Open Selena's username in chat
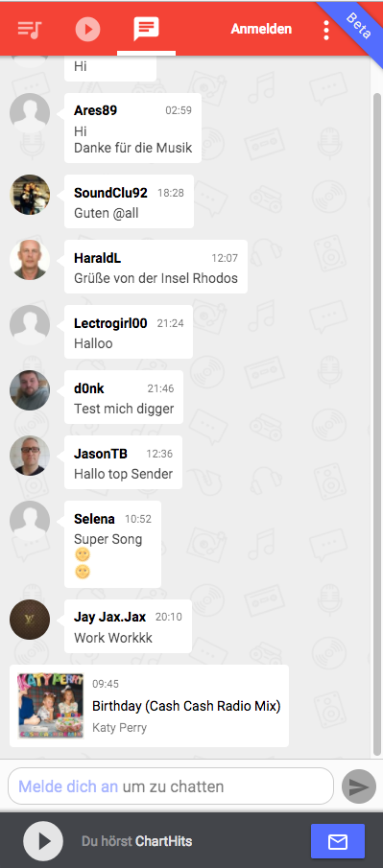 (94, 519)
